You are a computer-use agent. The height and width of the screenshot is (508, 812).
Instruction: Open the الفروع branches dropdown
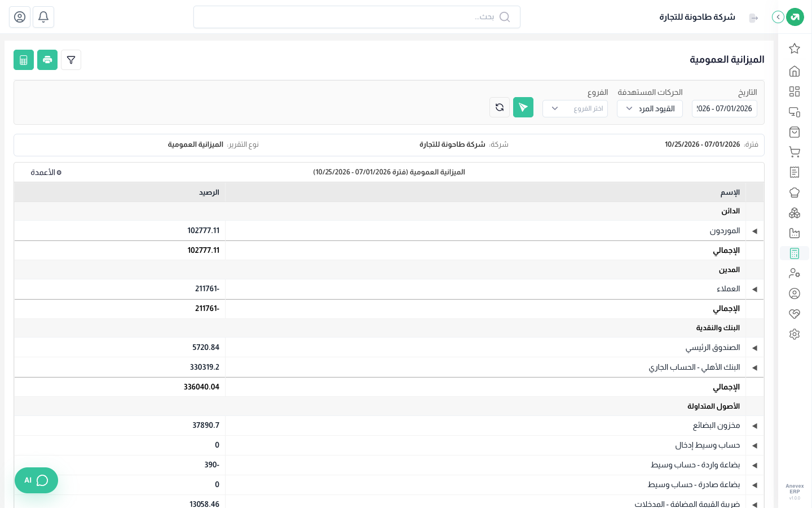tap(575, 108)
